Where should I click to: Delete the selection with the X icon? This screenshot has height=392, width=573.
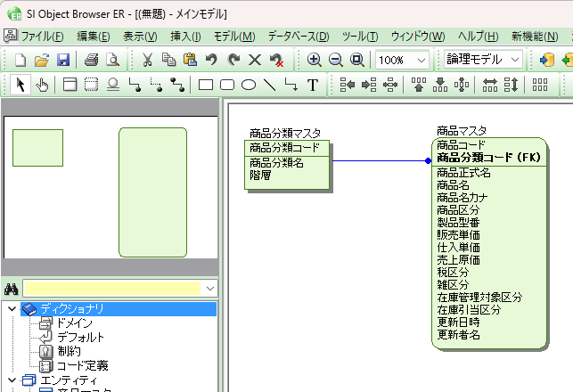(x=255, y=60)
